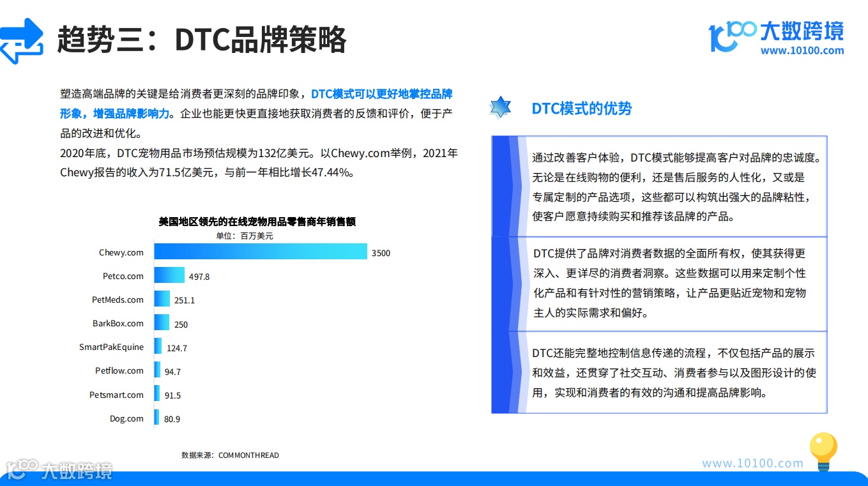Select the PetMeds.com bar in the chart
This screenshot has width=868, height=486.
pos(162,299)
